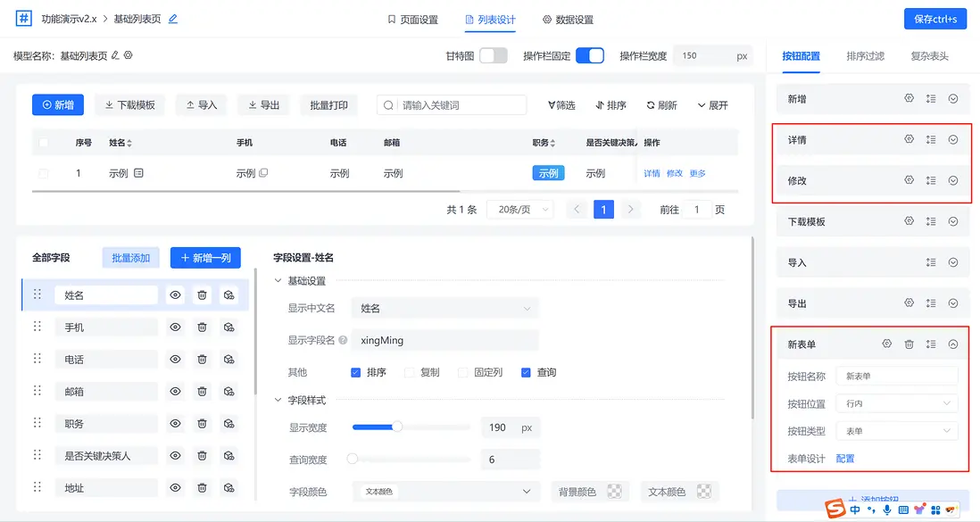The image size is (980, 522).
Task: Open settings gear for 导出 config
Action: click(909, 302)
